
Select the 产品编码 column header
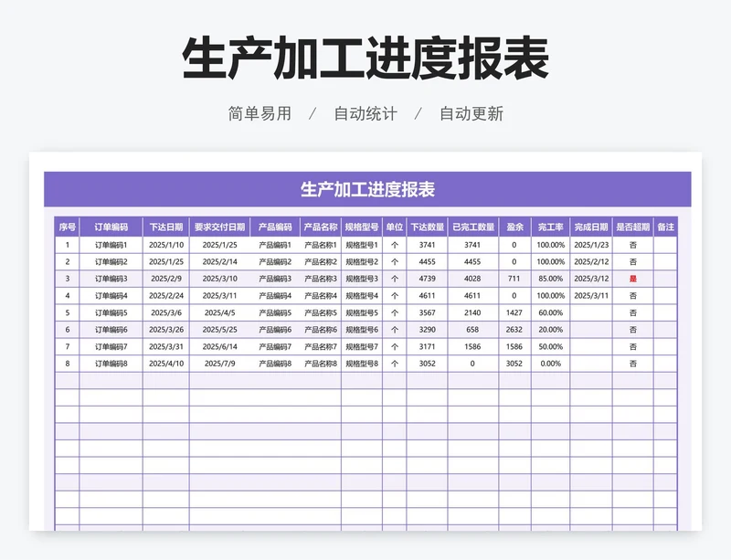(275, 227)
